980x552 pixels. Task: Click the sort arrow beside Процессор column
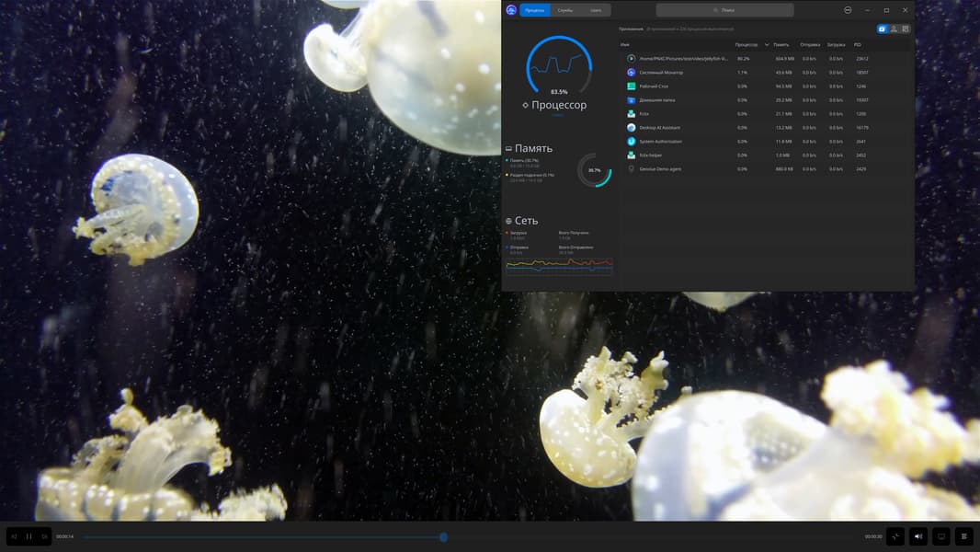coord(767,44)
